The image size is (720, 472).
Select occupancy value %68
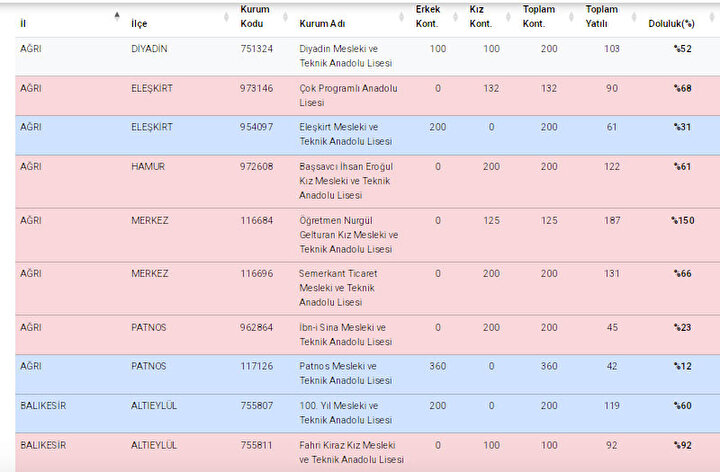pos(682,88)
